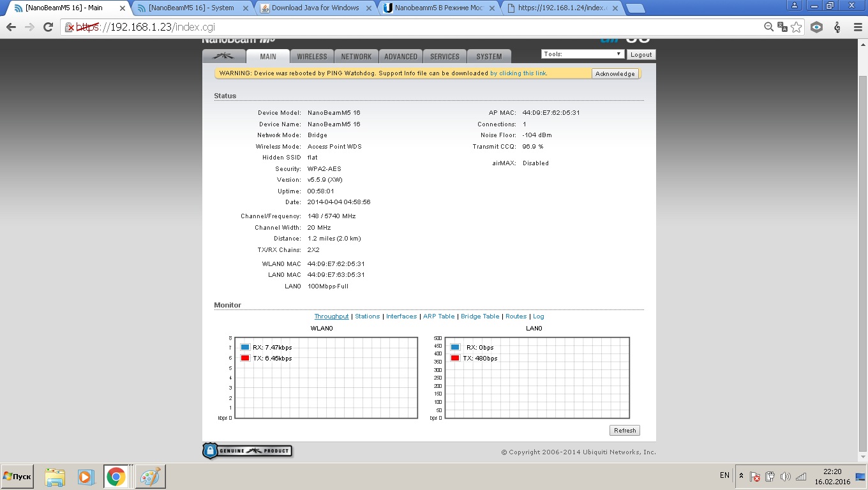Image resolution: width=868 pixels, height=490 pixels.
Task: Open the Log link
Action: click(x=539, y=316)
